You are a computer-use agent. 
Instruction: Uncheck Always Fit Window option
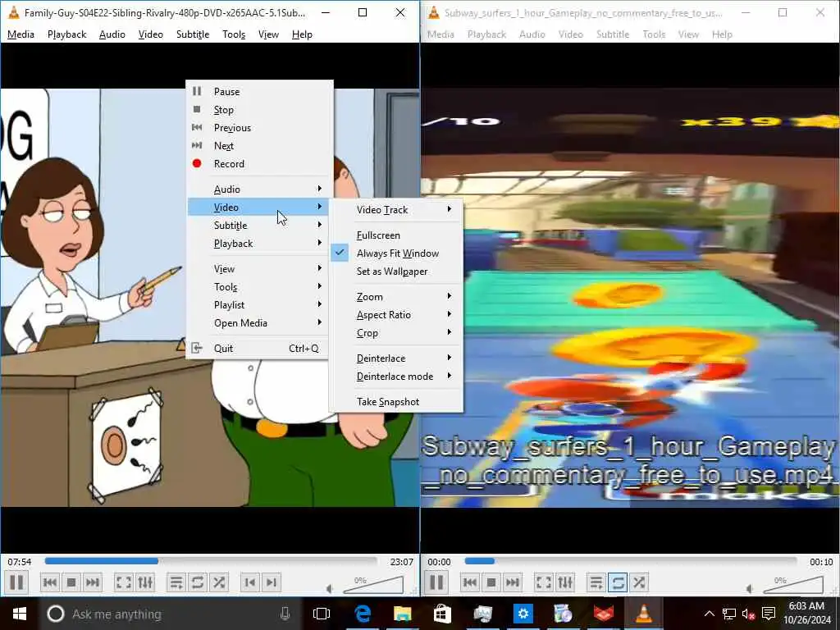tap(396, 253)
